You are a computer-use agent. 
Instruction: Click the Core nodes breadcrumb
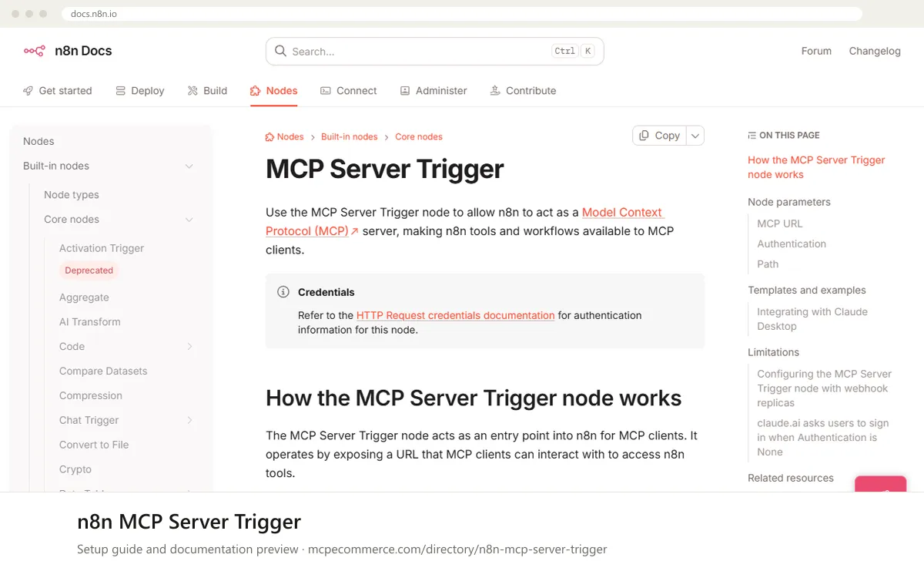click(x=419, y=137)
